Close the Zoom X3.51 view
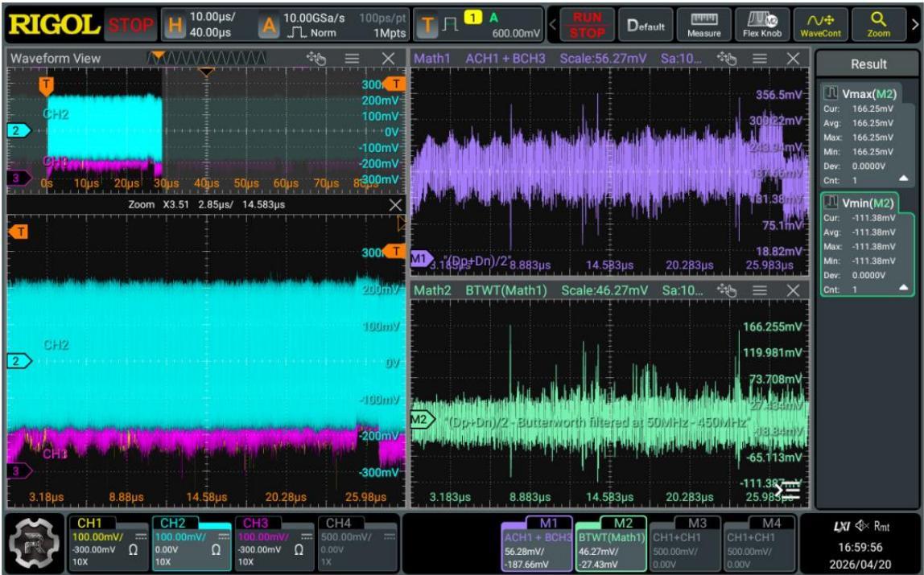Viewport: 924px width, 575px height. [x=395, y=205]
